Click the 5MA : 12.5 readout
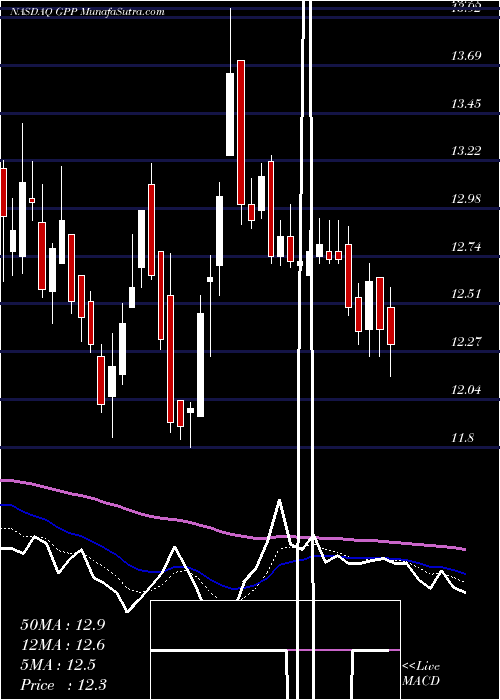500x700 pixels. click(58, 665)
